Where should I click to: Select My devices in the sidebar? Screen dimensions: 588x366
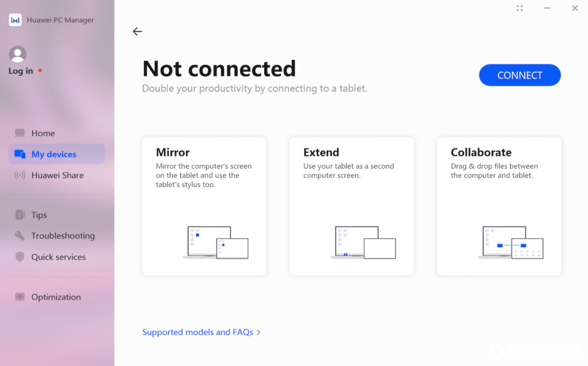[57, 154]
